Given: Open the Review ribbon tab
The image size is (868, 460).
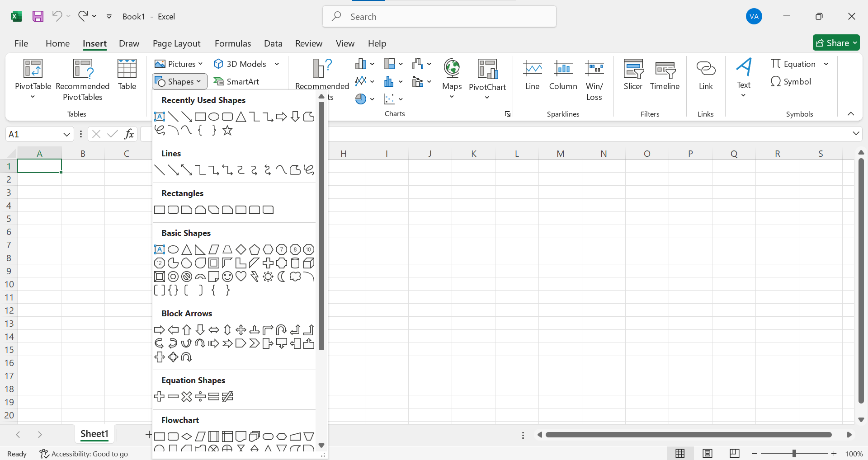Looking at the screenshot, I should pos(309,43).
